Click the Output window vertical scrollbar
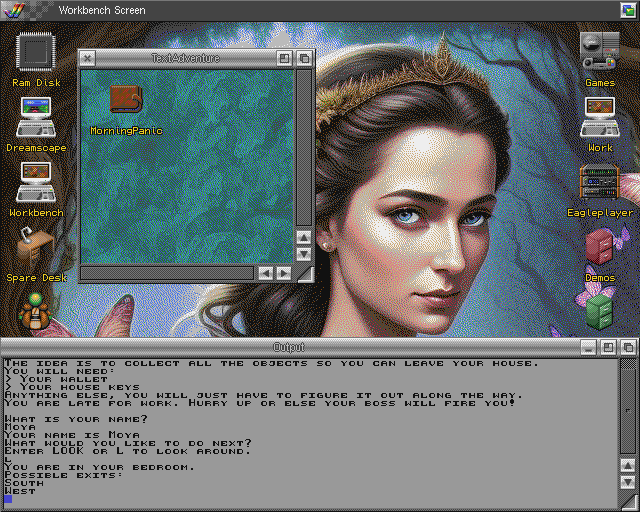The height and width of the screenshot is (512, 640). (x=628, y=407)
